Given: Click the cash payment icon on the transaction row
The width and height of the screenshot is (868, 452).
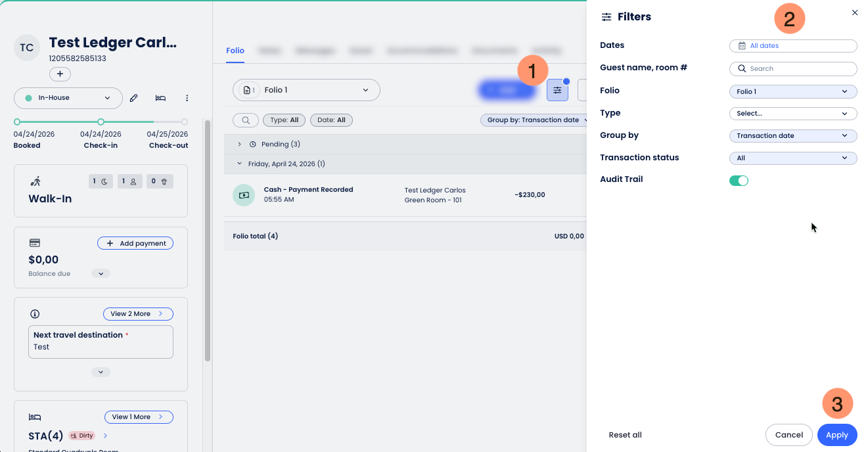Looking at the screenshot, I should pyautogui.click(x=244, y=194).
